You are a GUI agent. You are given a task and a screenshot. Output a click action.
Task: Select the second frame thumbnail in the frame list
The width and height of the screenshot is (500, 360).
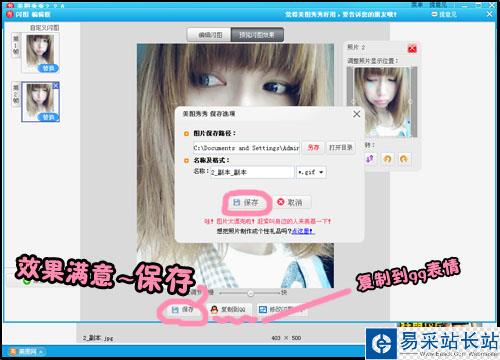[x=40, y=102]
